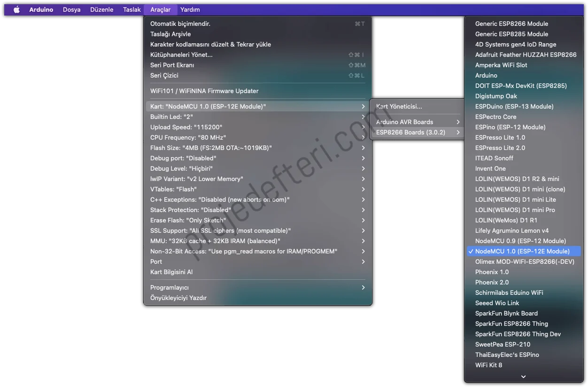Open Seri Port Ekranı

[x=257, y=65]
